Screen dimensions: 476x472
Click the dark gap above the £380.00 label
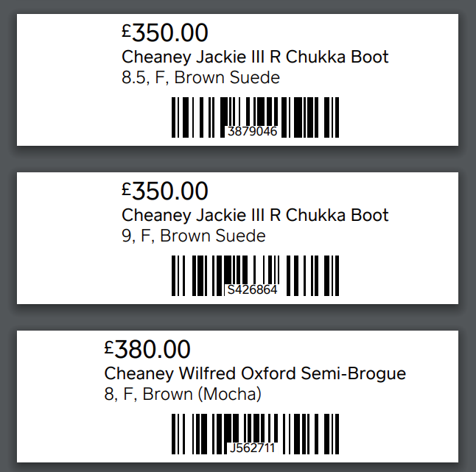point(237,317)
